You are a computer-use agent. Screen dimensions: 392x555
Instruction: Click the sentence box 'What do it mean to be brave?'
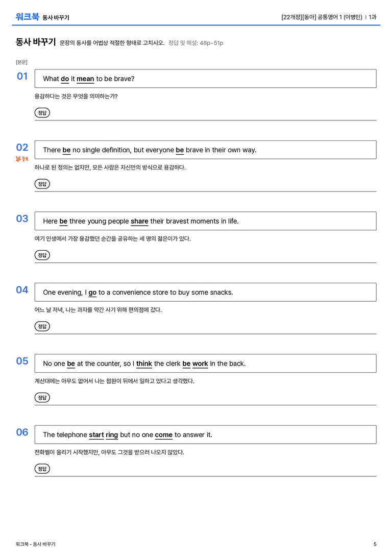point(205,79)
